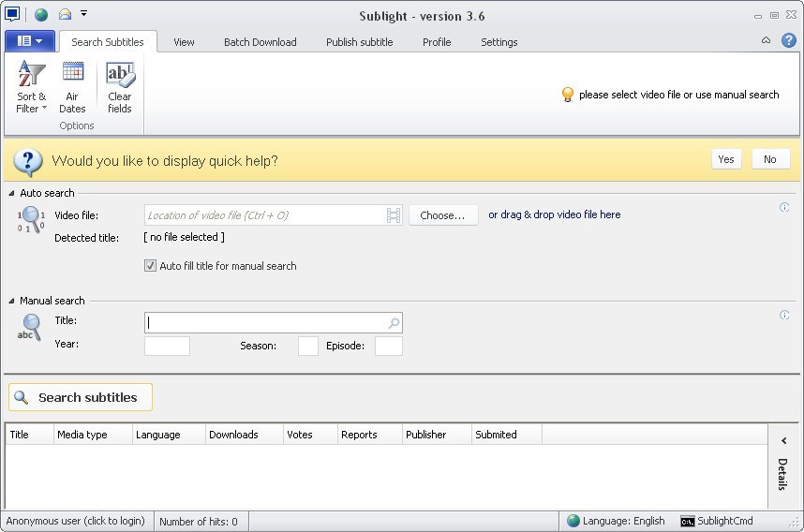Click Anonymous user to log in
This screenshot has height=532, width=804.
point(75,521)
